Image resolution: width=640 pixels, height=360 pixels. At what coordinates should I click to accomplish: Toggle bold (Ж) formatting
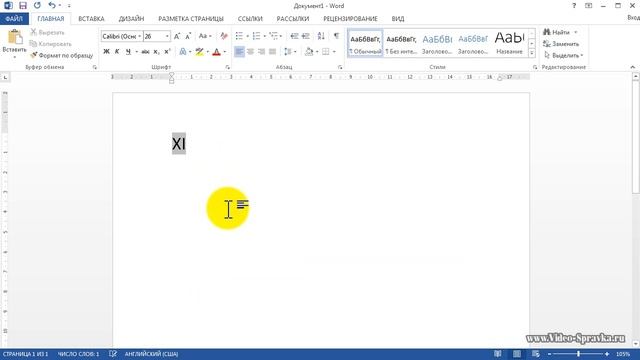pyautogui.click(x=107, y=51)
